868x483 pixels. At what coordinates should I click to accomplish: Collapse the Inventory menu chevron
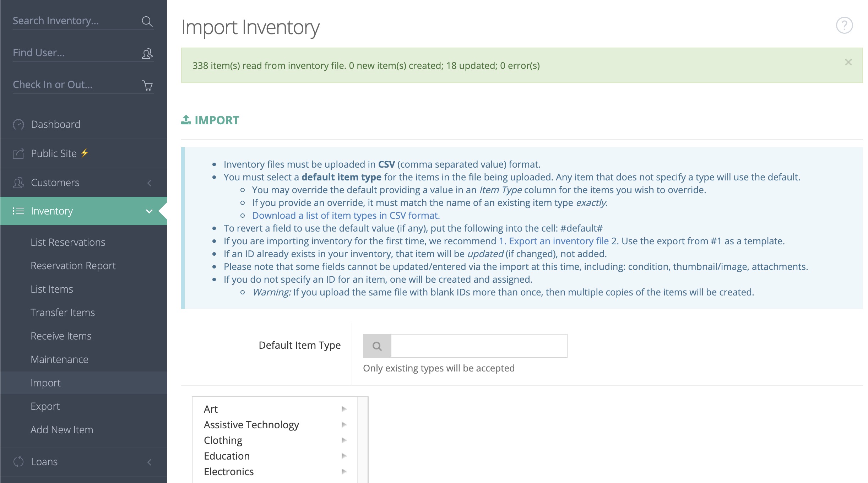pos(149,211)
